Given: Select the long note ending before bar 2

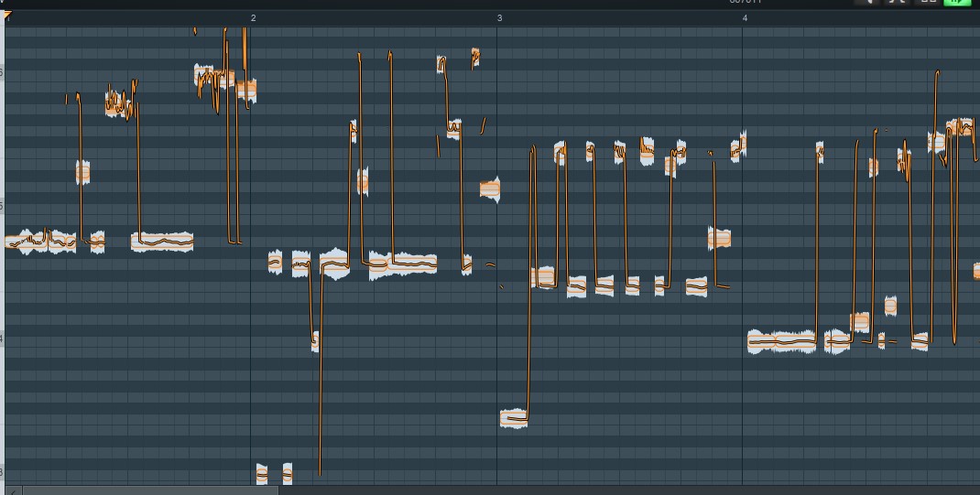Looking at the screenshot, I should tap(162, 242).
